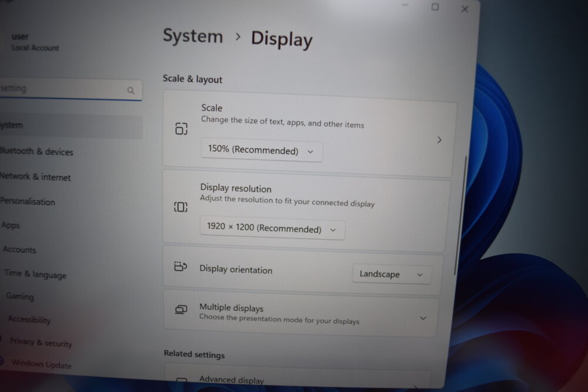Open Time & language settings
The width and height of the screenshot is (588, 392).
(x=36, y=274)
